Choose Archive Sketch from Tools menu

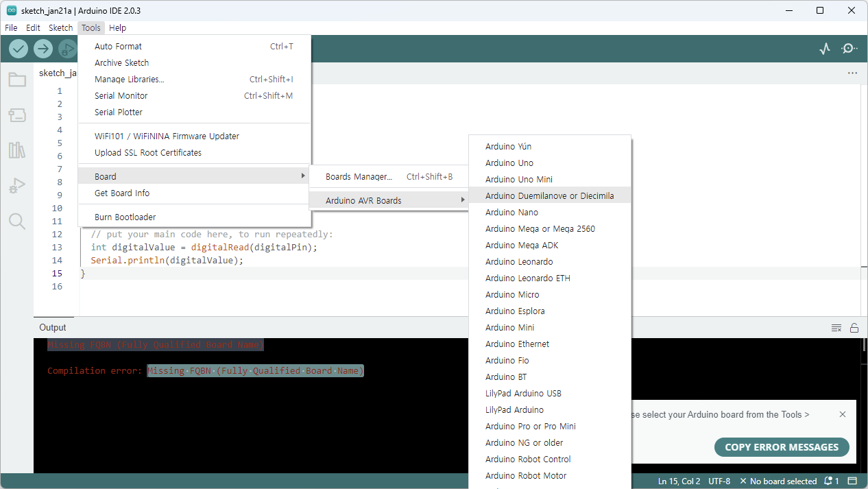click(x=194, y=63)
